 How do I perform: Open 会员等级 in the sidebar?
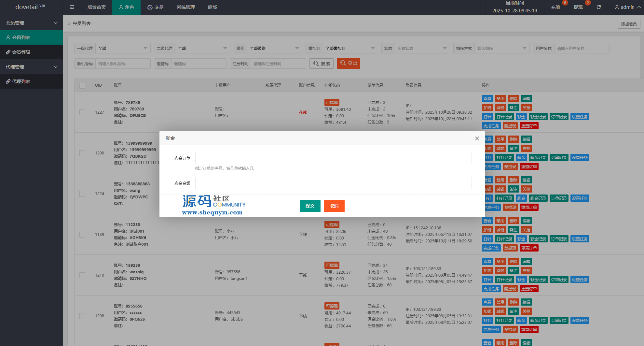pyautogui.click(x=21, y=52)
